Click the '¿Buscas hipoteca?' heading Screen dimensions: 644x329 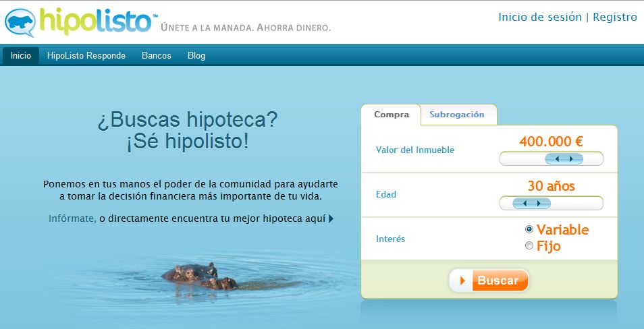pyautogui.click(x=188, y=120)
